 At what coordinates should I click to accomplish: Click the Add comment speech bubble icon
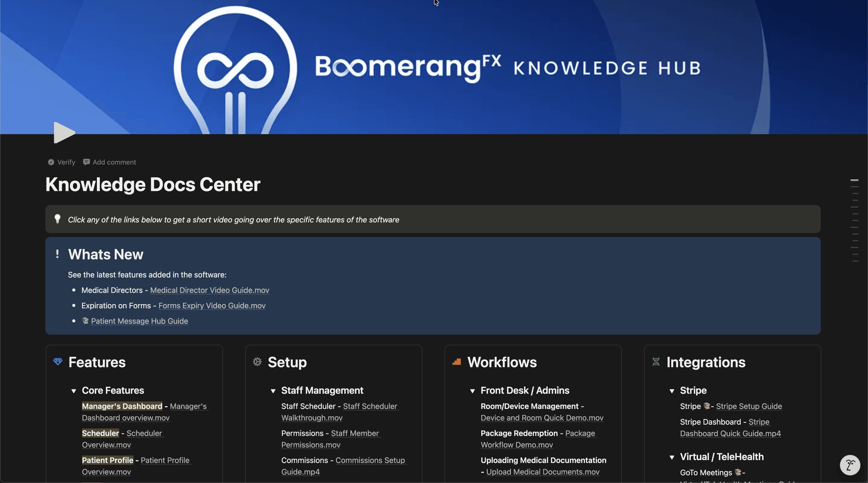(86, 162)
